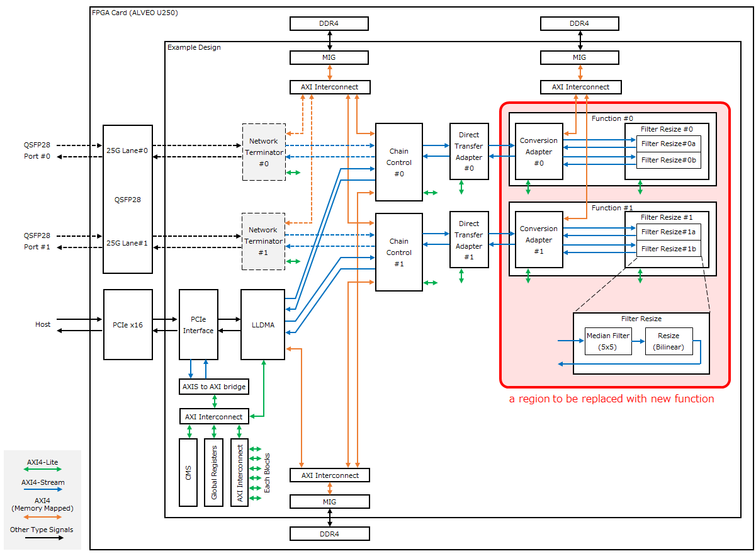Select AXI Interconnect below AXIS bridge
The height and width of the screenshot is (556, 756).
point(214,416)
